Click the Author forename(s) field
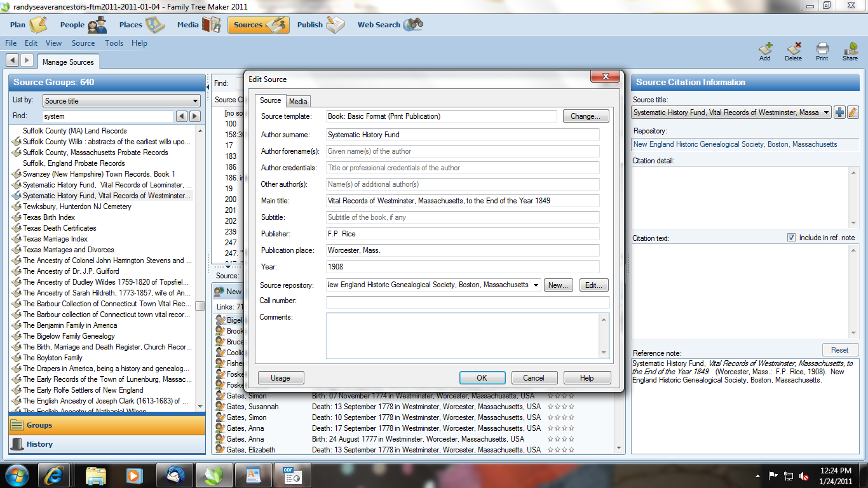Image resolution: width=868 pixels, height=488 pixels. (x=463, y=151)
